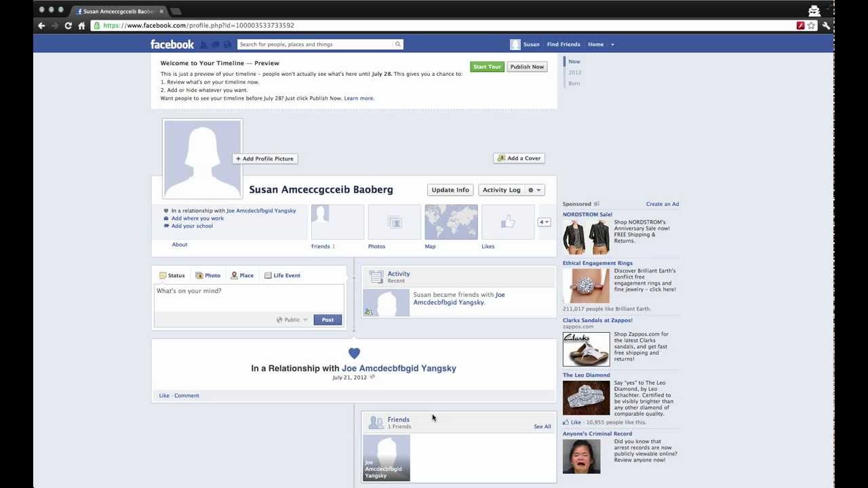Open the Photos thumbnail box
Screen dimensions: 868x488
tap(394, 222)
